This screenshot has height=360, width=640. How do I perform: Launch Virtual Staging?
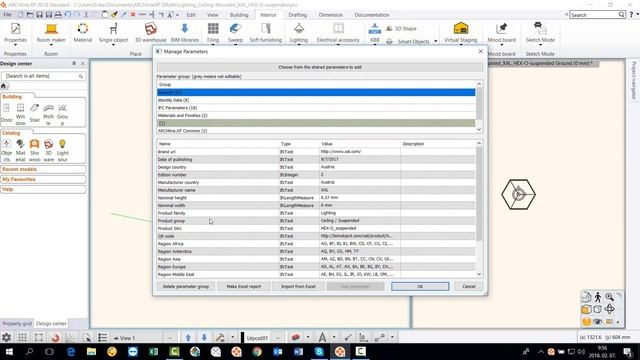460,33
